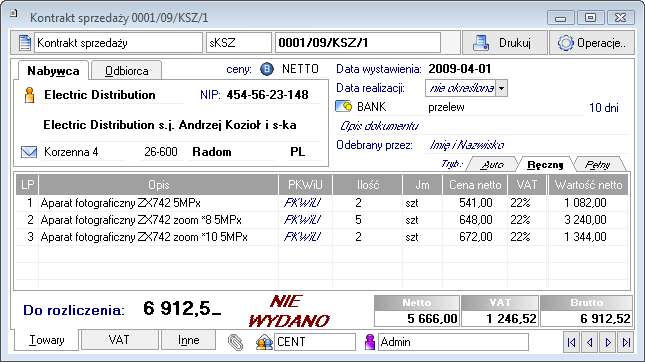Switch to the Nabywca tab

pyautogui.click(x=53, y=71)
